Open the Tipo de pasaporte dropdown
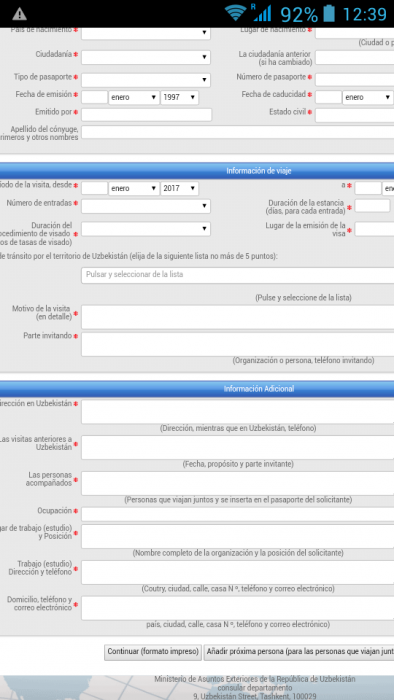 tap(146, 80)
